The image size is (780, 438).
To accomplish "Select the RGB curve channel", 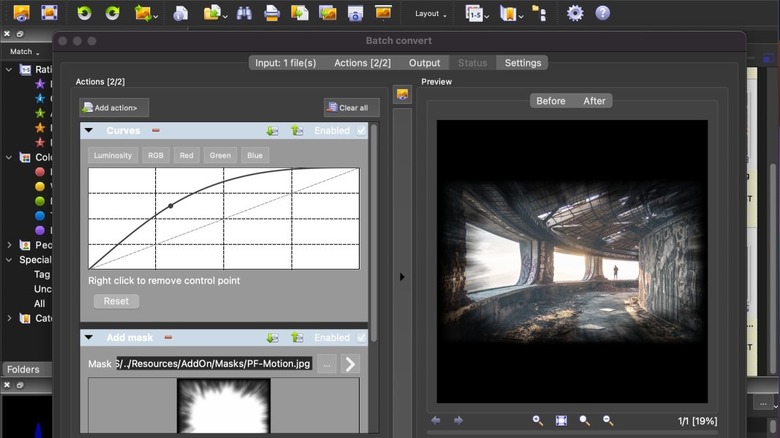I will coord(156,155).
